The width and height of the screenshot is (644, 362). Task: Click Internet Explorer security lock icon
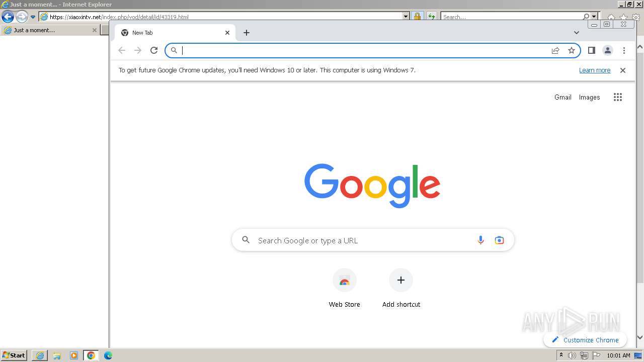tap(417, 17)
